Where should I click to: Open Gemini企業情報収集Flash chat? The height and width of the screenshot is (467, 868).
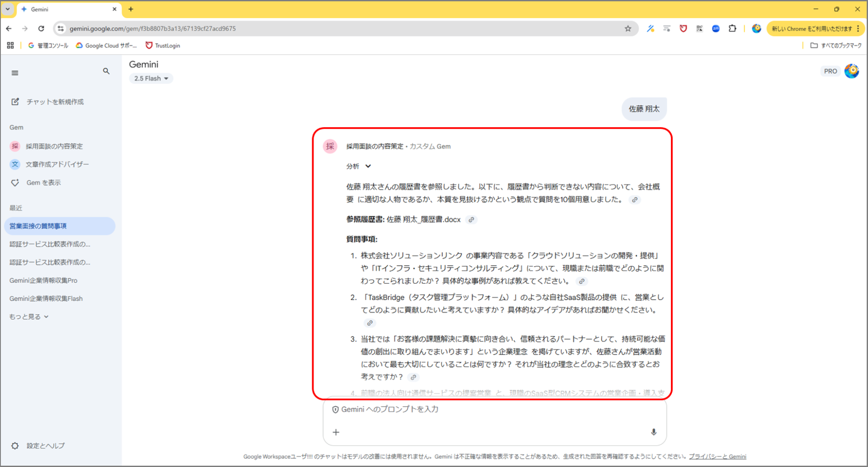(x=46, y=298)
